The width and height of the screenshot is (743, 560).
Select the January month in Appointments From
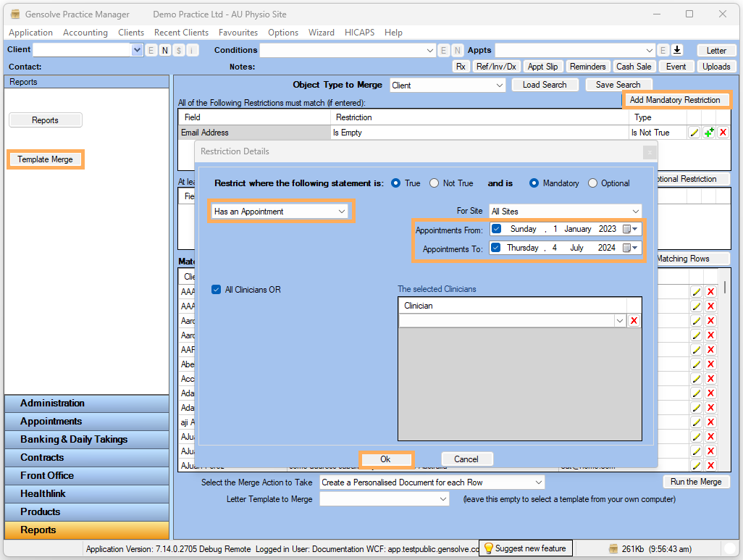[578, 229]
